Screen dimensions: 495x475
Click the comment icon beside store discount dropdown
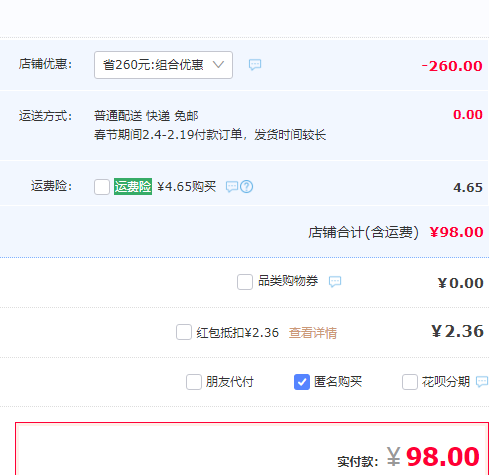255,65
